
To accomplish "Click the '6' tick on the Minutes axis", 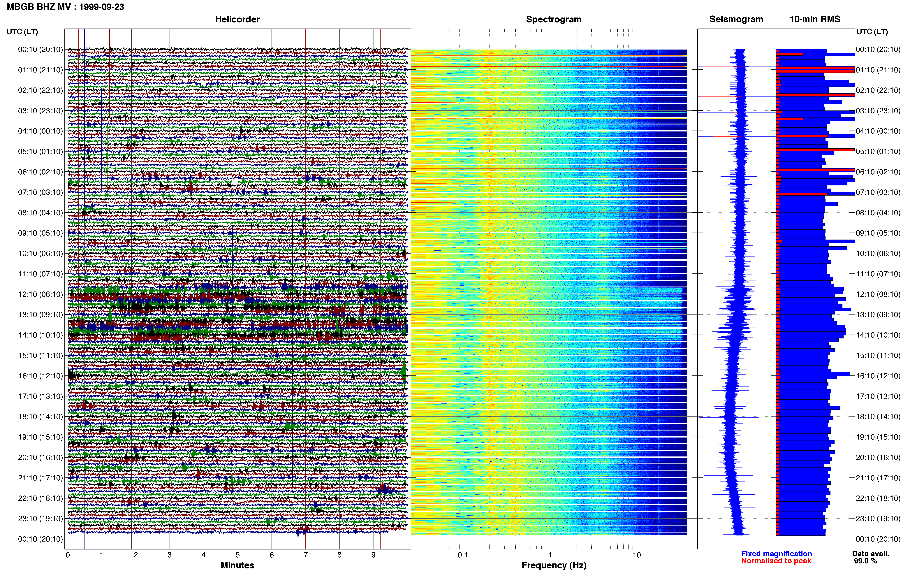I will click(272, 555).
